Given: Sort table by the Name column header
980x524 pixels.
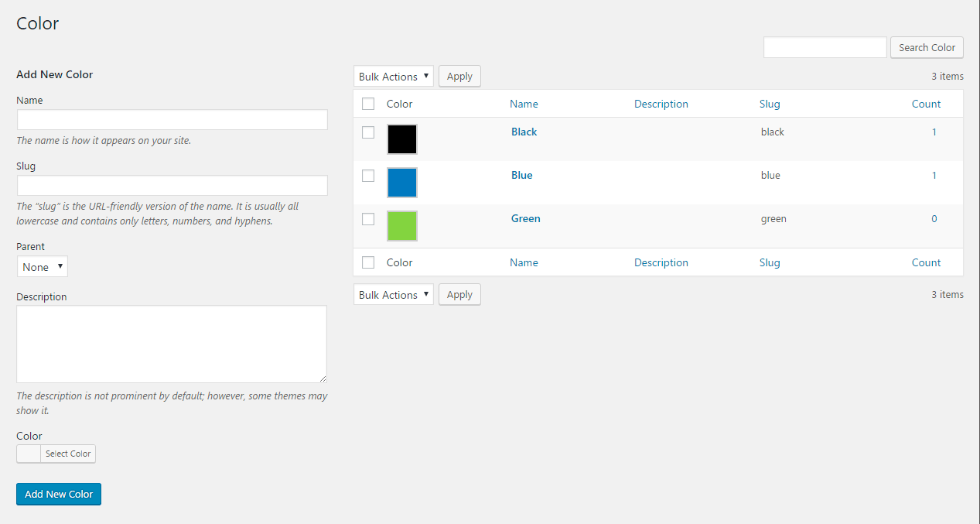Looking at the screenshot, I should click(x=524, y=104).
